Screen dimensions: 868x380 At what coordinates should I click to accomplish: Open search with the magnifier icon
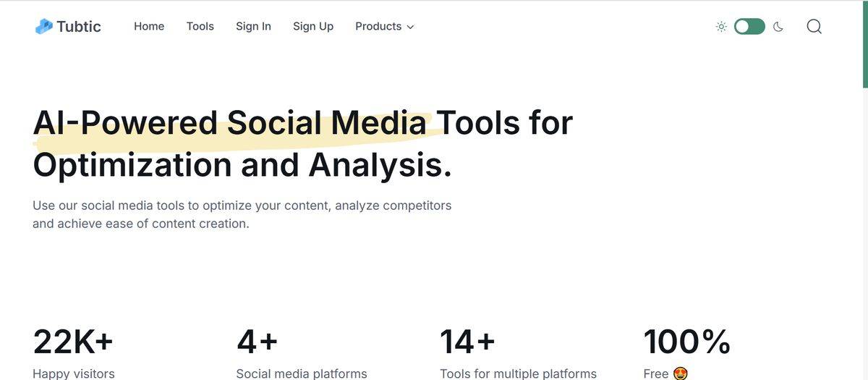(814, 27)
